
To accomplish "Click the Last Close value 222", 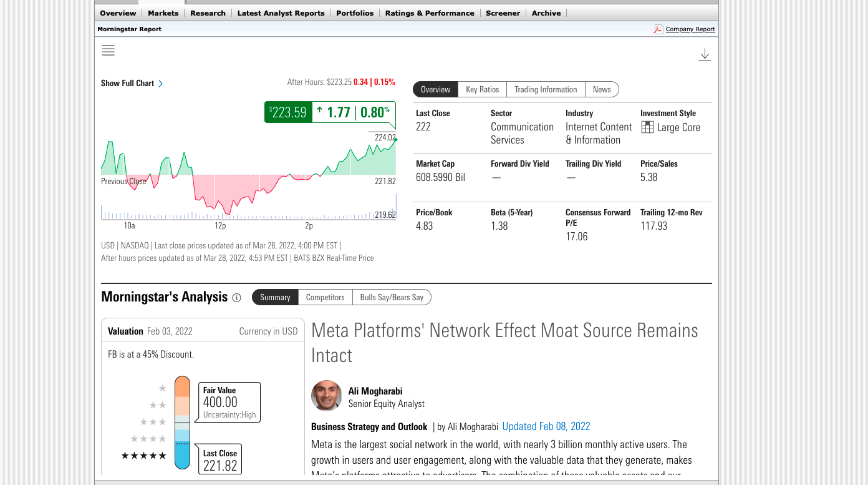I will click(x=423, y=127).
